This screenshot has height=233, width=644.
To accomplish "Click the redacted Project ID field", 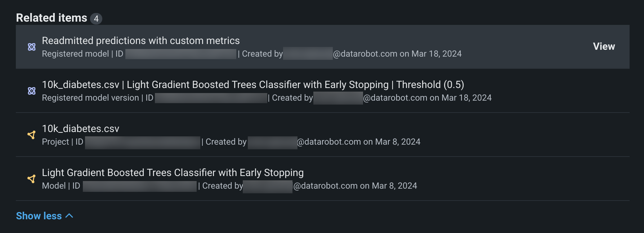I will 142,142.
